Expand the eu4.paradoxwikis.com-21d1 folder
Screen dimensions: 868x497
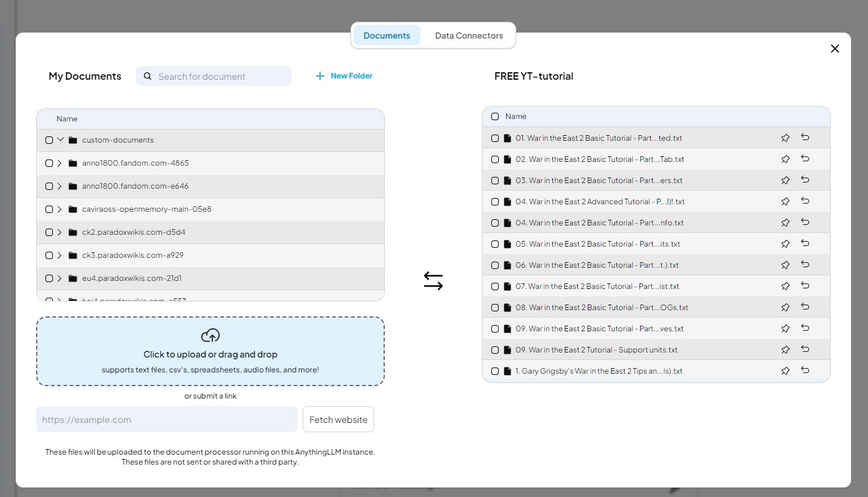point(60,278)
